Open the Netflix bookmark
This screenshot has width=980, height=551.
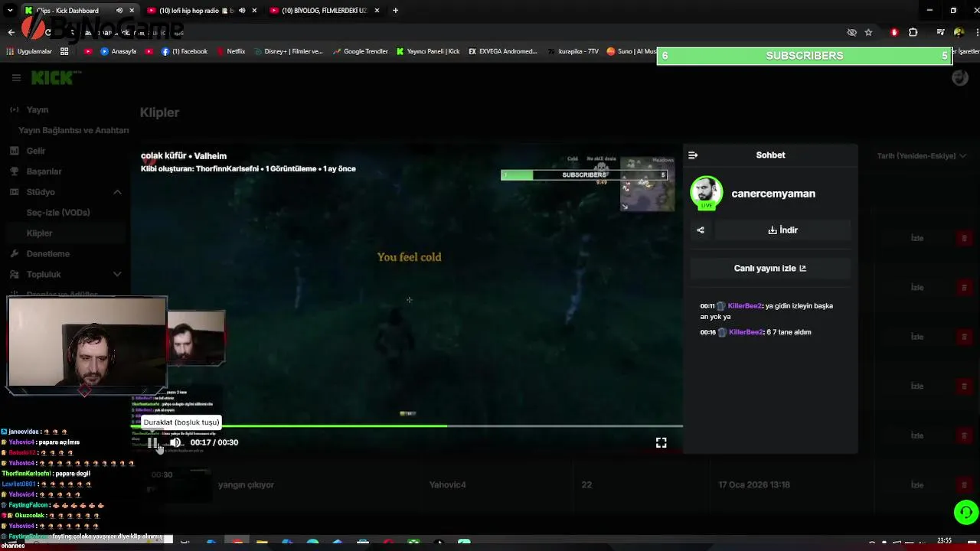click(x=230, y=51)
